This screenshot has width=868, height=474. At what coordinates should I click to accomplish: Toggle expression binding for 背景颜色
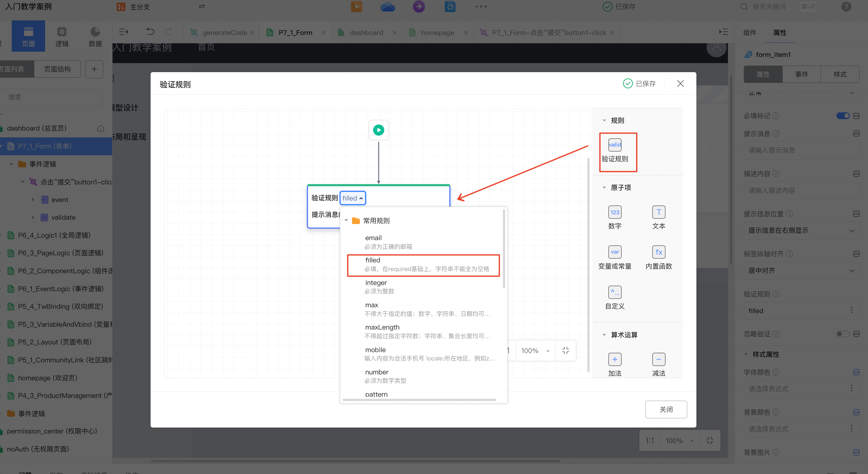click(x=856, y=412)
